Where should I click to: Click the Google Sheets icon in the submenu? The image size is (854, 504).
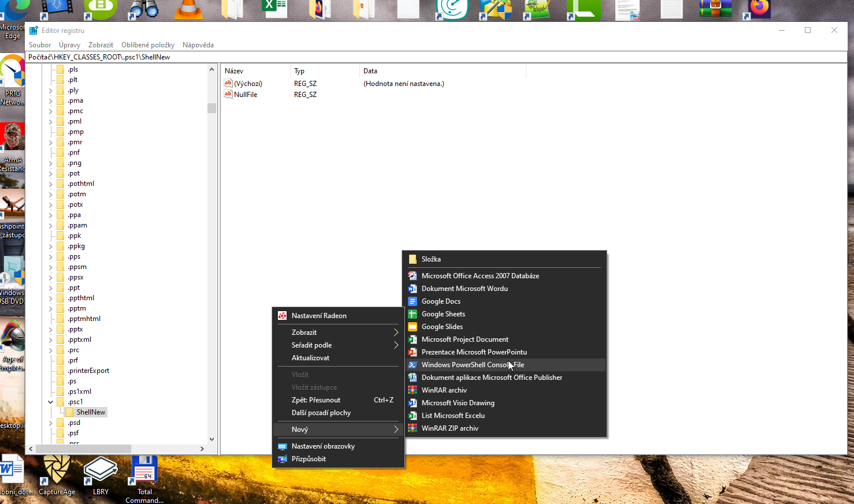point(413,314)
